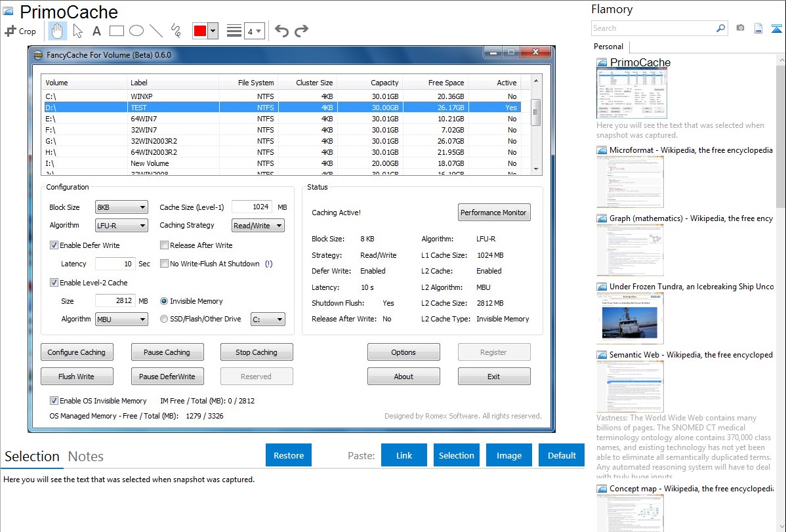Click Pause Caching button
The height and width of the screenshot is (532, 786).
[x=167, y=352]
